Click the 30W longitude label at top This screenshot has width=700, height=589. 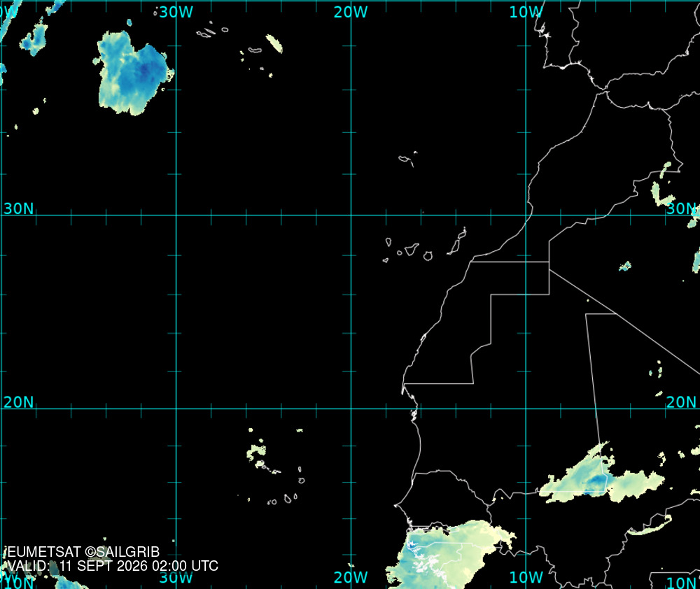(176, 12)
